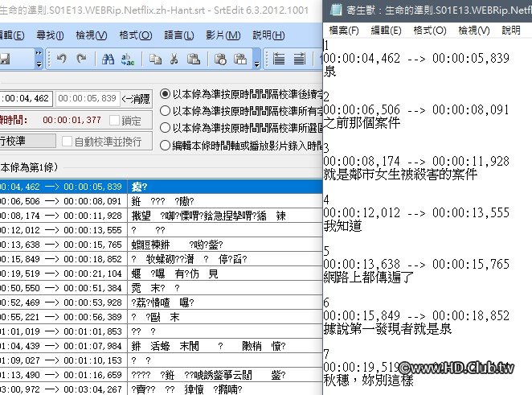Click Notepad line 據說第一發現者就是泉
Viewport: 532px width, 395px height.
point(388,328)
